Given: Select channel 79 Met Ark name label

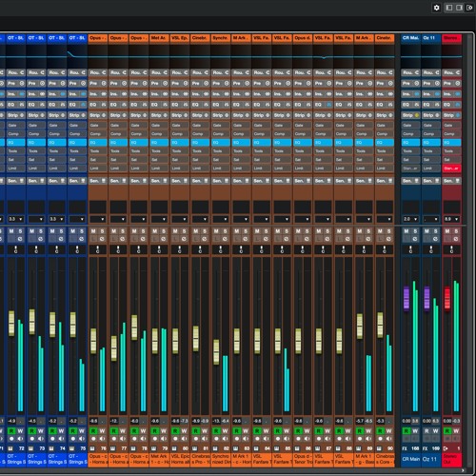Looking at the screenshot, I should point(159,459).
